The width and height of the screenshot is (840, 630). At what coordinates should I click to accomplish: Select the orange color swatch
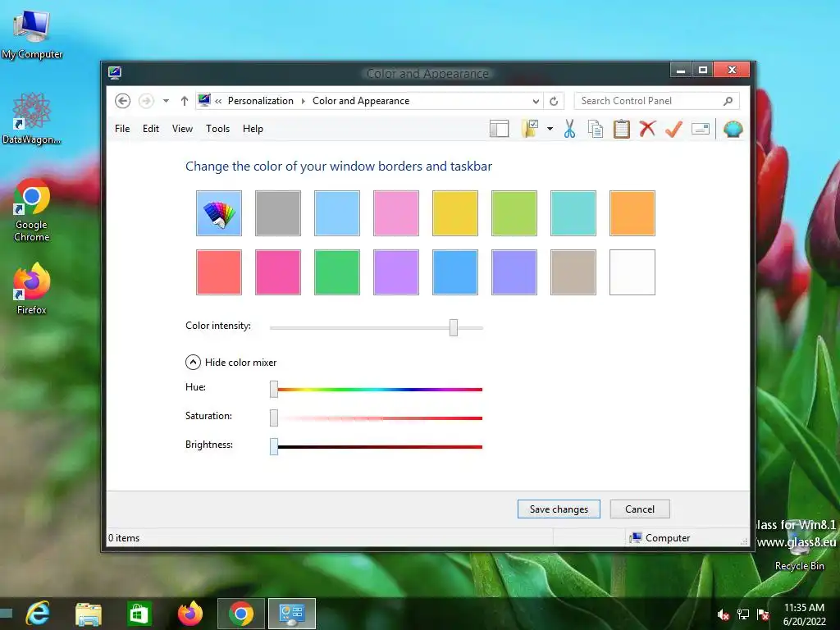632,213
